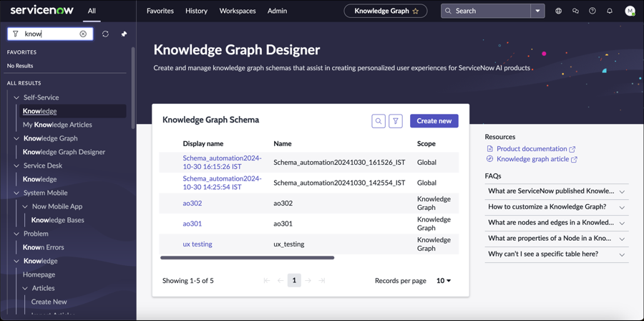
Task: Click the ServiceNow logo
Action: pos(42,10)
